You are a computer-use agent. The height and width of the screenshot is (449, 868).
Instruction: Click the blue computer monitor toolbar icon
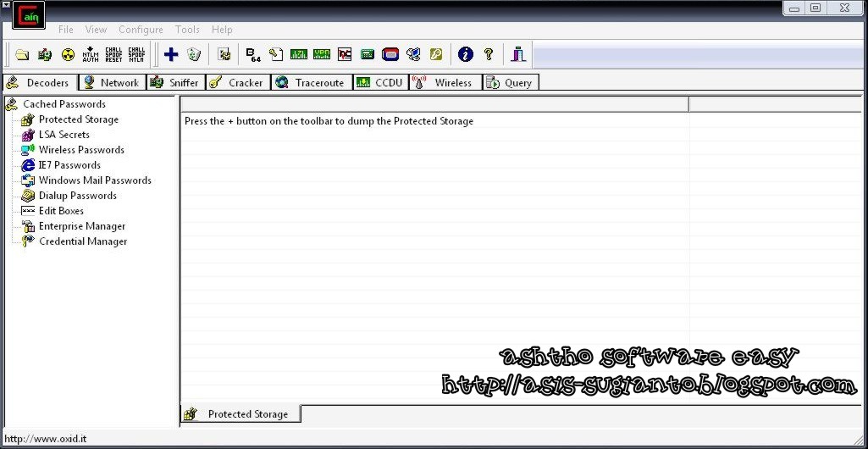pyautogui.click(x=413, y=54)
